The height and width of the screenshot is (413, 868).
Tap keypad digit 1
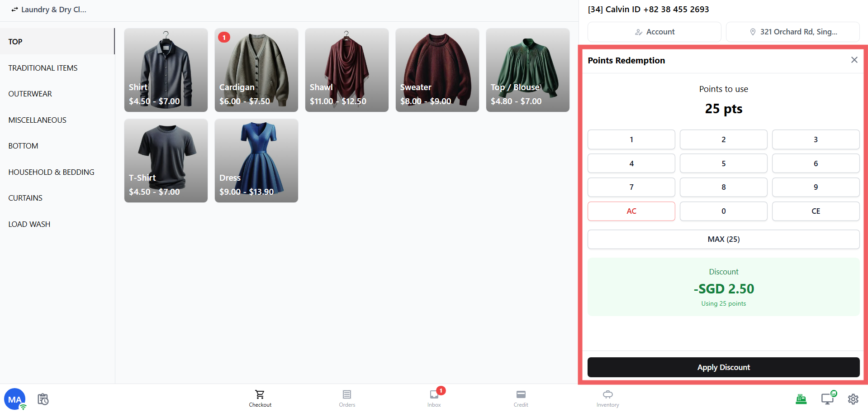coord(631,139)
